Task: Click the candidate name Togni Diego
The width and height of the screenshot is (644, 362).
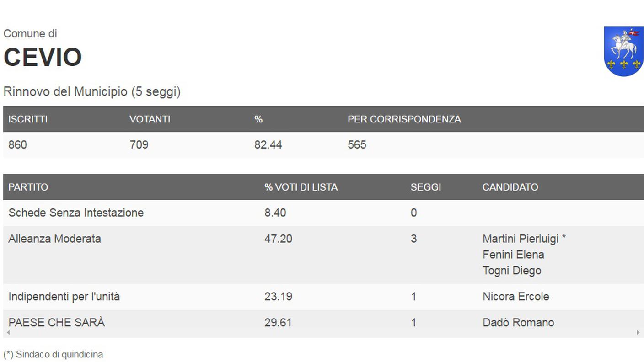Action: point(512,271)
